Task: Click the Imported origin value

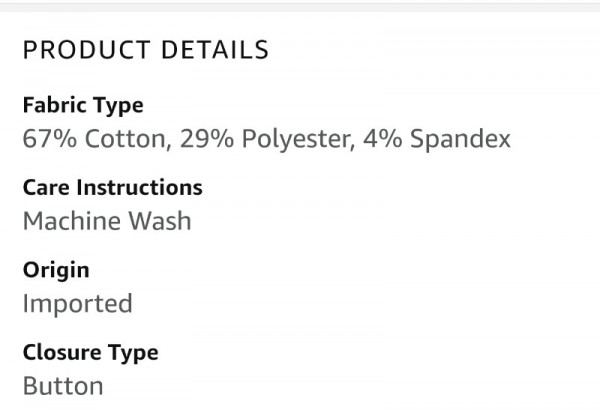Action: pos(78,305)
